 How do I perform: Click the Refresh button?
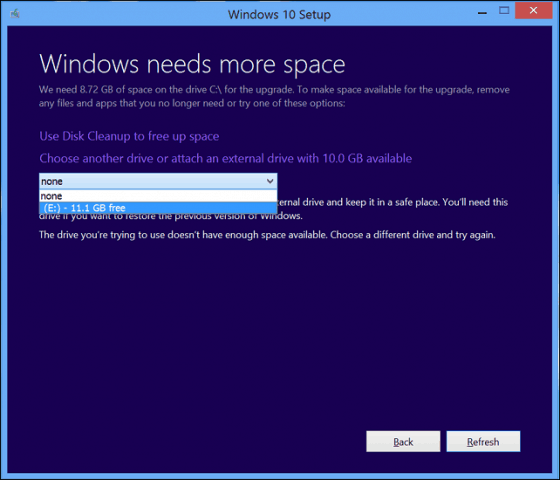point(483,441)
